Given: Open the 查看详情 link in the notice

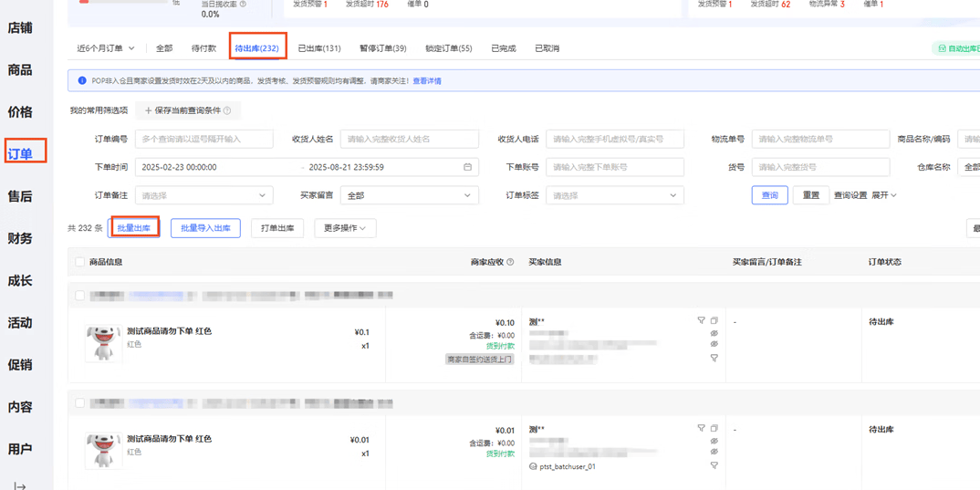Looking at the screenshot, I should [x=427, y=81].
